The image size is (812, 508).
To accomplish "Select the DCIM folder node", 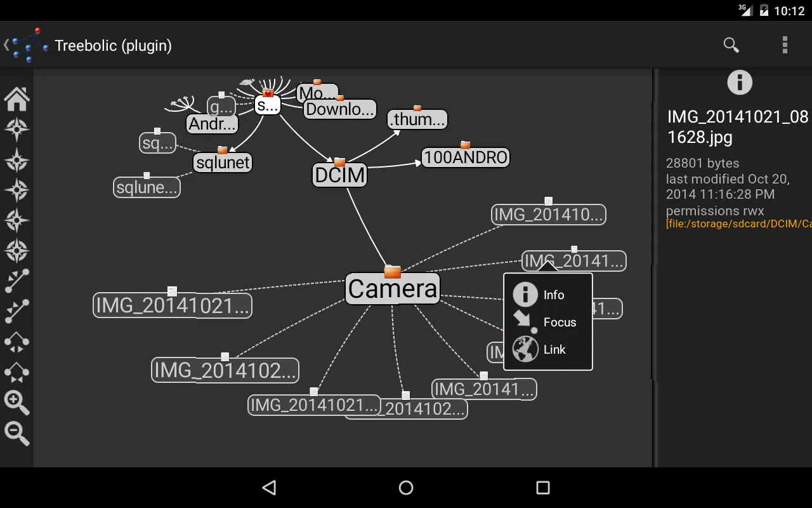I will [339, 175].
